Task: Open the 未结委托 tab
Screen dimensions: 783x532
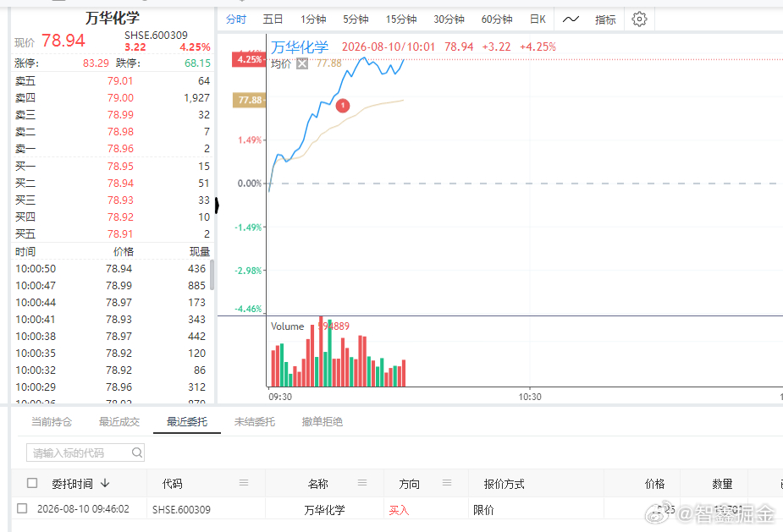Action: pos(255,422)
